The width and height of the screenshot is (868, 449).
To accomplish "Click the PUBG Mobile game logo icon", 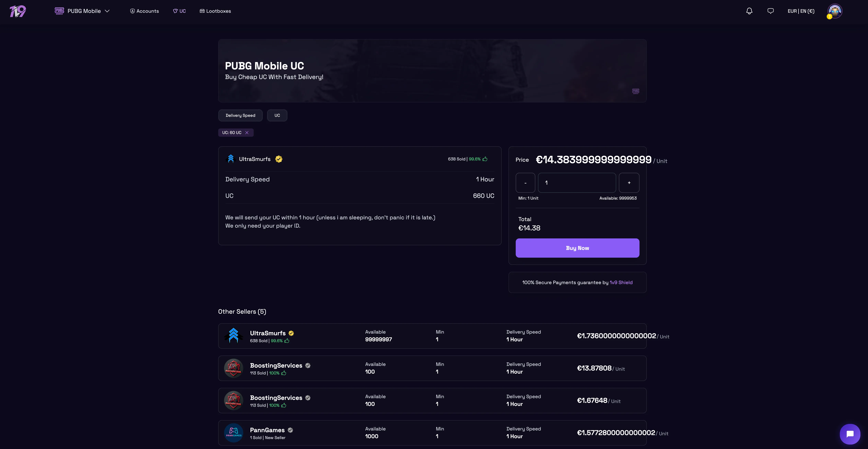I will (59, 11).
